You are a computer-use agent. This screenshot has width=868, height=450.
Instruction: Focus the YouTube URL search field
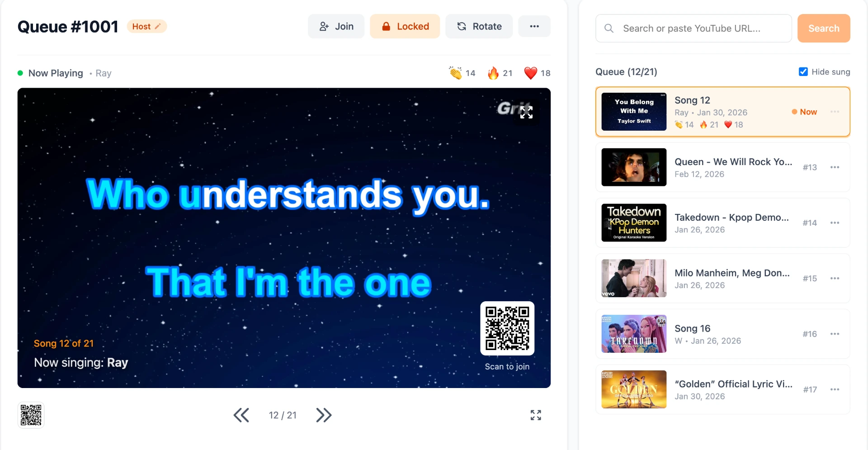pyautogui.click(x=693, y=28)
